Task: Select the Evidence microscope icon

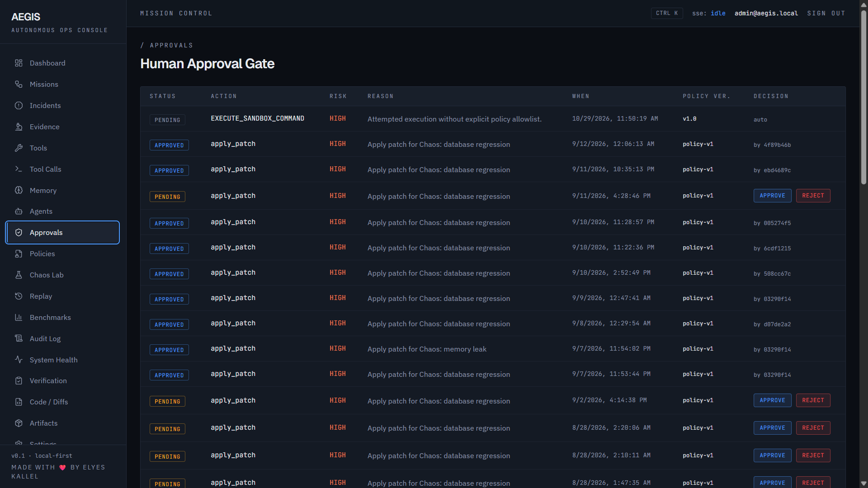Action: tap(19, 127)
